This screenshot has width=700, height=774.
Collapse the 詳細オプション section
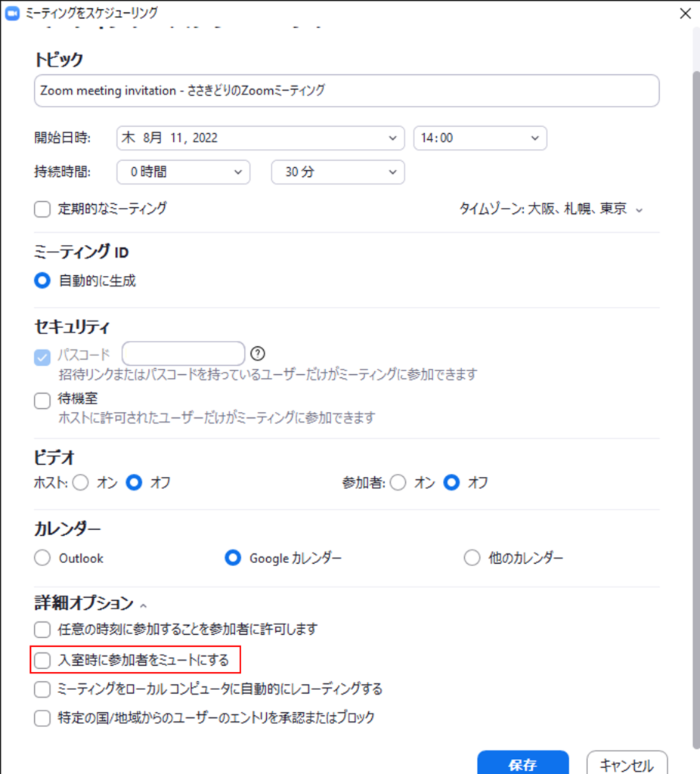143,604
